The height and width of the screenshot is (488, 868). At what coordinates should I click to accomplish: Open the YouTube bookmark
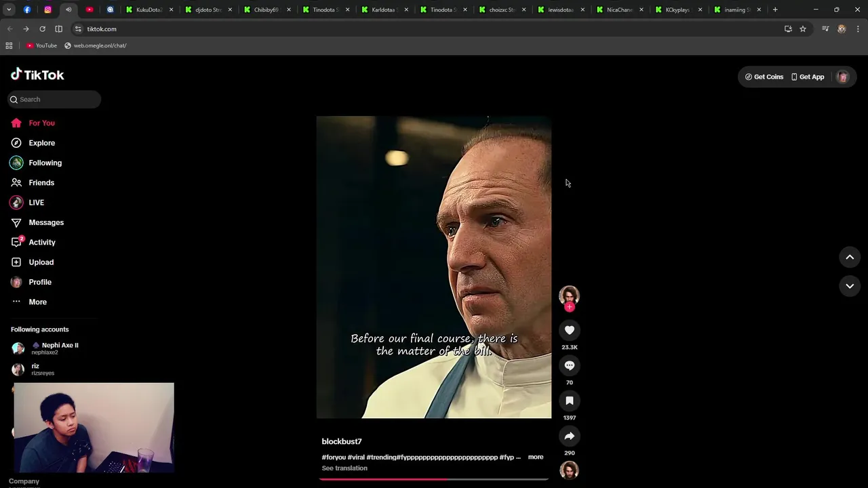click(x=41, y=45)
